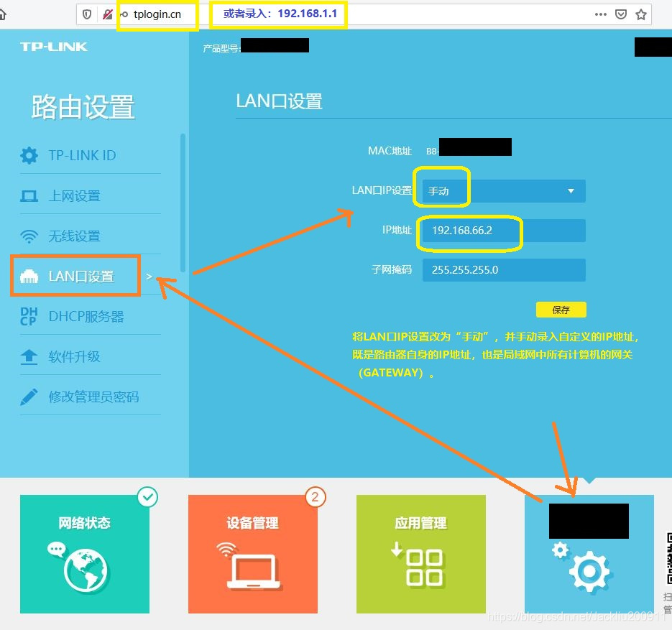Viewport: 672px width, 630px height.
Task: Open the 设备管理 tile
Action: (x=253, y=554)
